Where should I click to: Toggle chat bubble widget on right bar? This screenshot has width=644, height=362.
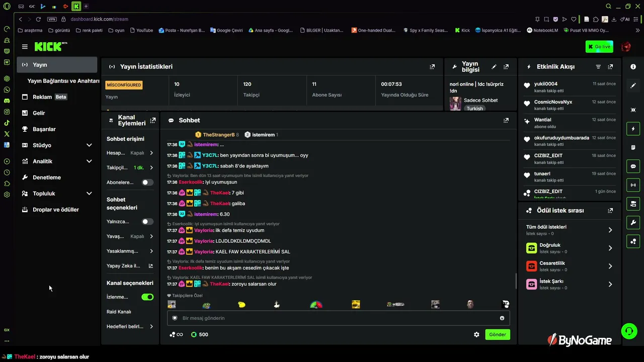point(633,166)
